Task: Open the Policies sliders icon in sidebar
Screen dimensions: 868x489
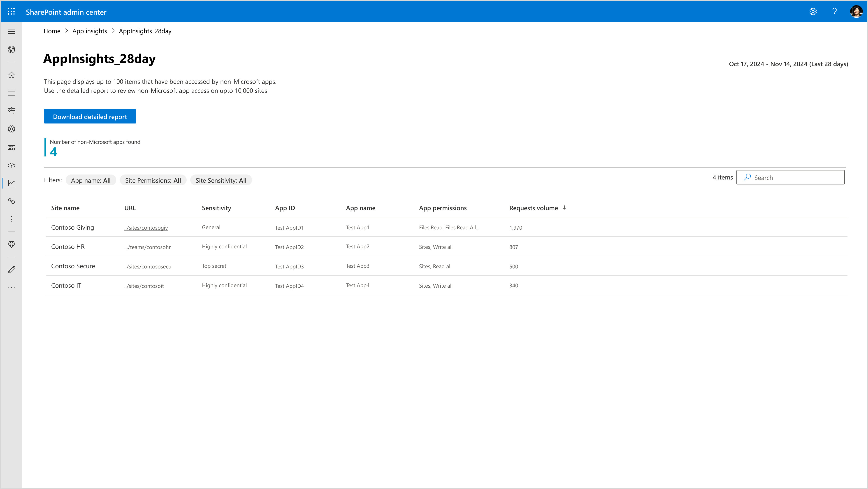Action: pyautogui.click(x=12, y=111)
